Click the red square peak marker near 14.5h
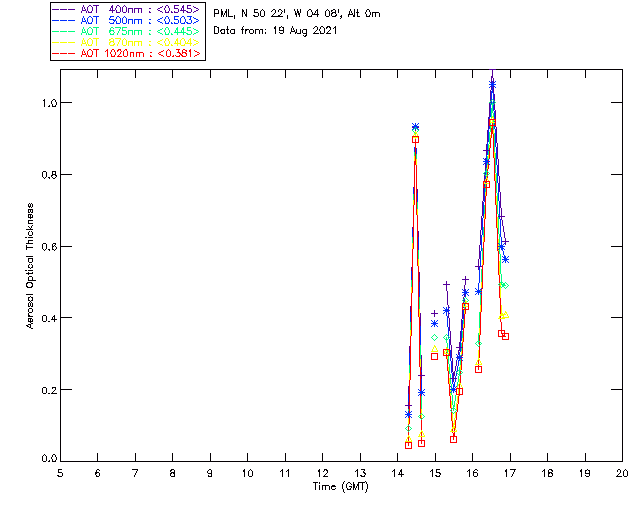Screen dimensions: 640x512 [x=416, y=140]
